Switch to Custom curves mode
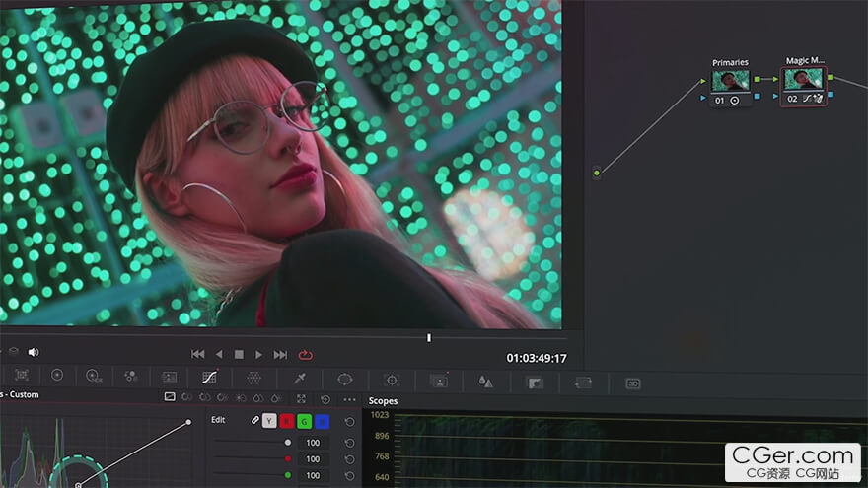The height and width of the screenshot is (488, 868). (x=170, y=396)
